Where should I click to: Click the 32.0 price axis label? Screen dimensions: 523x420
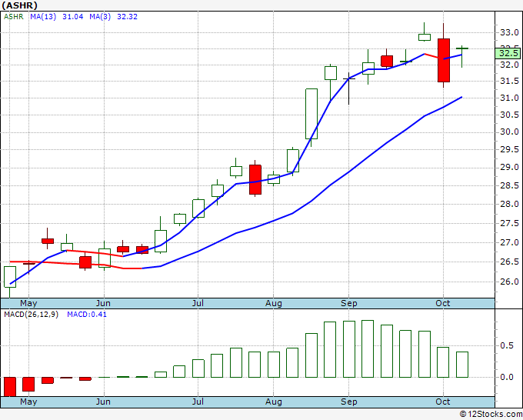click(x=509, y=65)
